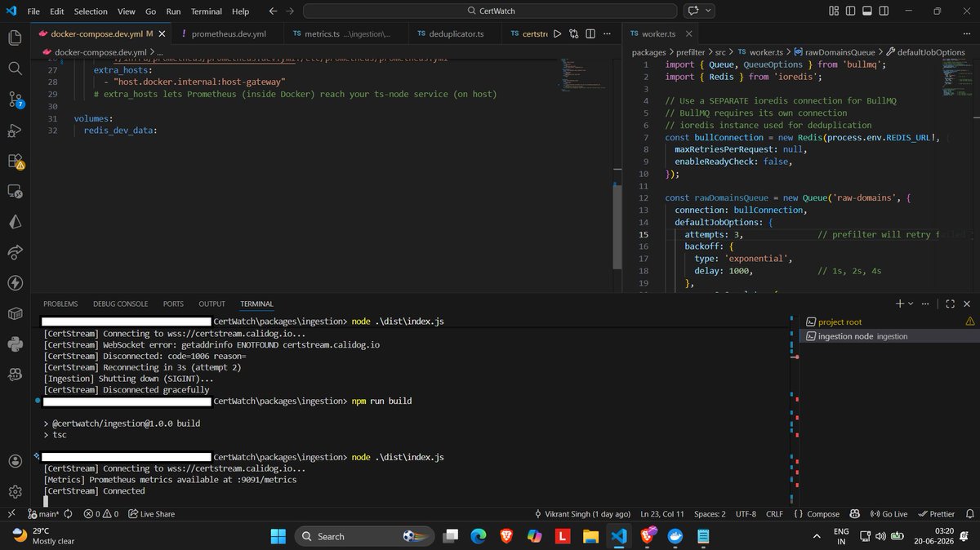The image size is (980, 550).
Task: Click the CertWatch command center search box
Action: pyautogui.click(x=490, y=11)
